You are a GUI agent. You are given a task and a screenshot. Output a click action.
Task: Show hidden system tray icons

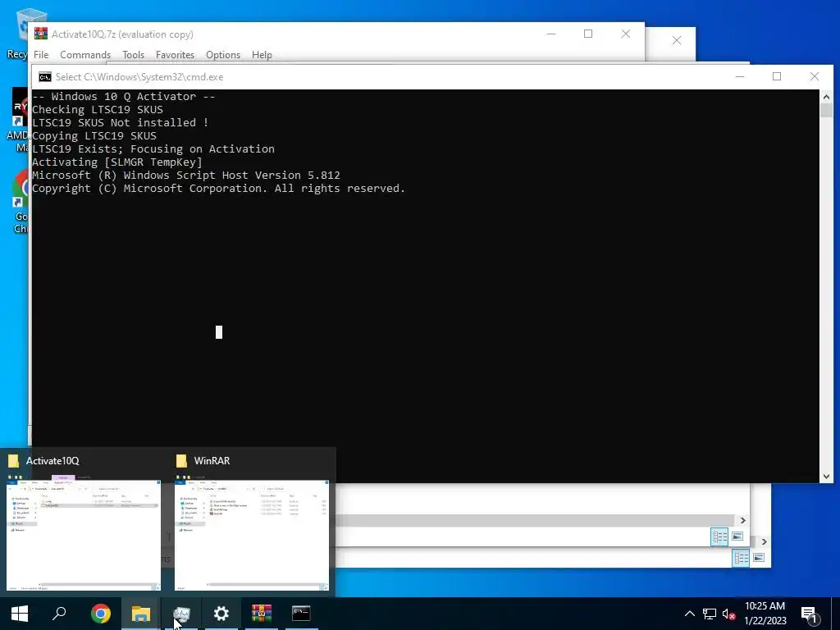click(x=689, y=614)
